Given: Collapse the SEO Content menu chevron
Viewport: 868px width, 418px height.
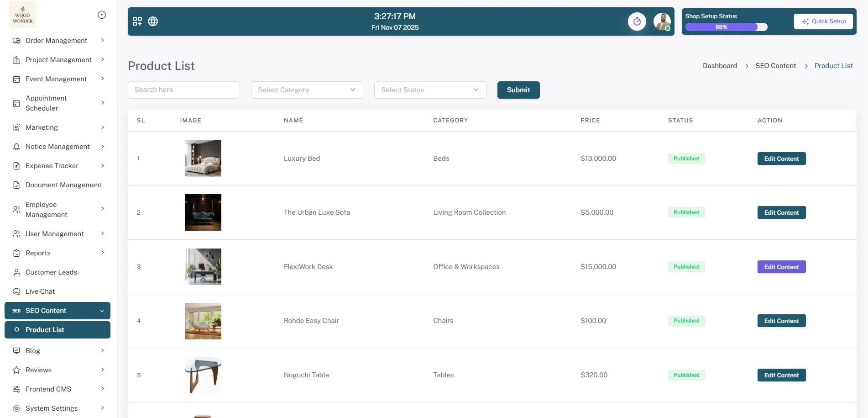Looking at the screenshot, I should [102, 310].
